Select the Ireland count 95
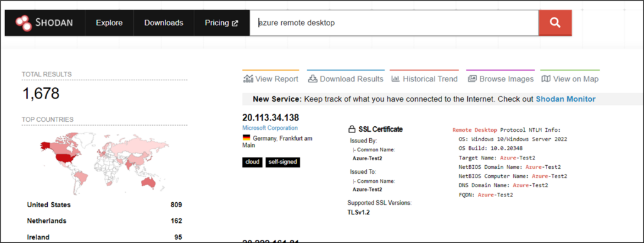The height and width of the screenshot is (243, 644). (178, 237)
